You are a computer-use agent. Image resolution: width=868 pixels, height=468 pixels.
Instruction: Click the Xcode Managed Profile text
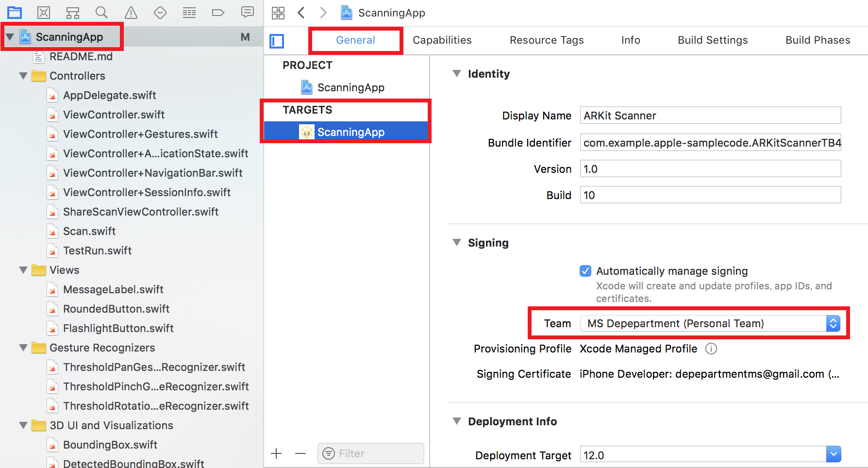(x=638, y=349)
